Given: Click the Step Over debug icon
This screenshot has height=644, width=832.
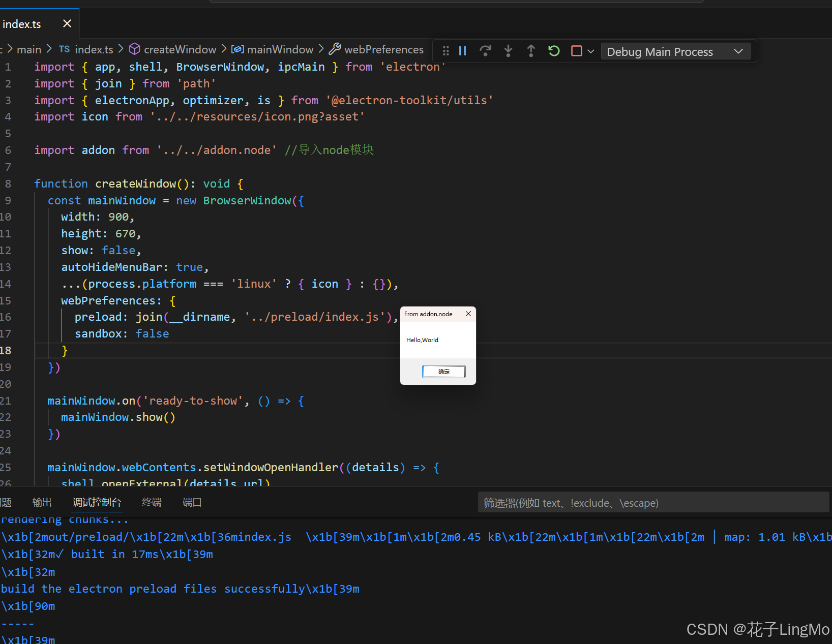Looking at the screenshot, I should pos(485,51).
